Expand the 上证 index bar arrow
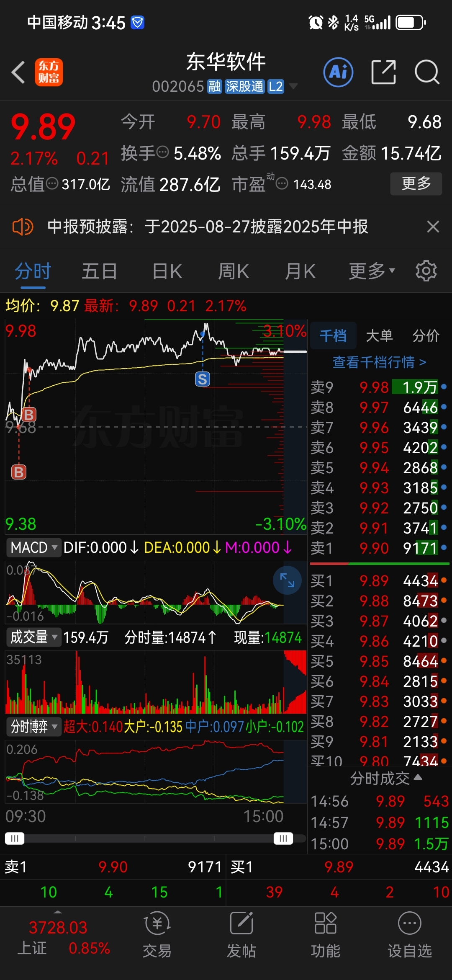 (58, 912)
